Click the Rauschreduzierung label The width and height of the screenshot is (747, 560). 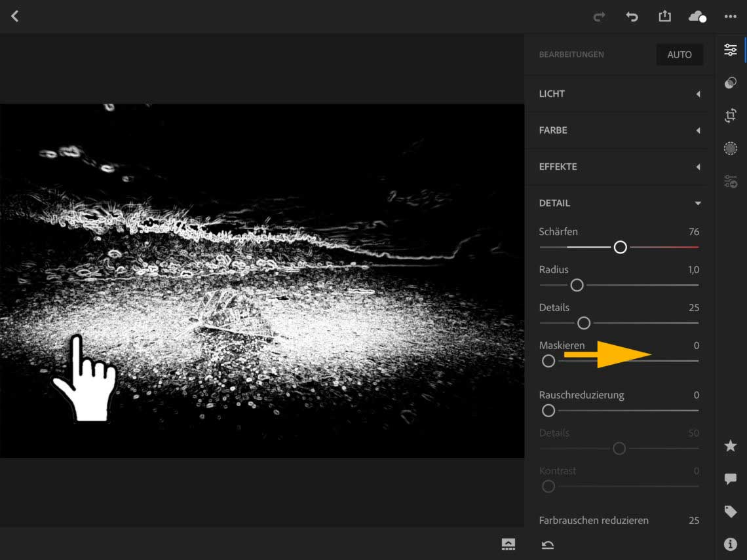pos(581,395)
